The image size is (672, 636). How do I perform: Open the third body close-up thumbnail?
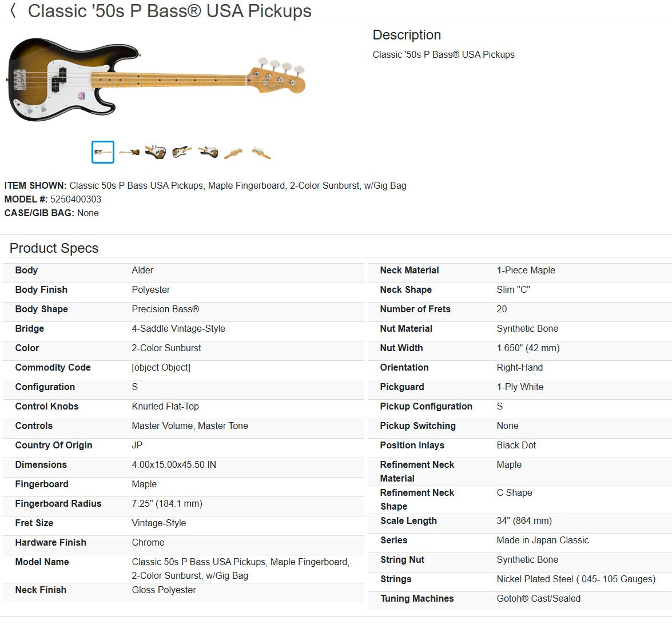155,152
